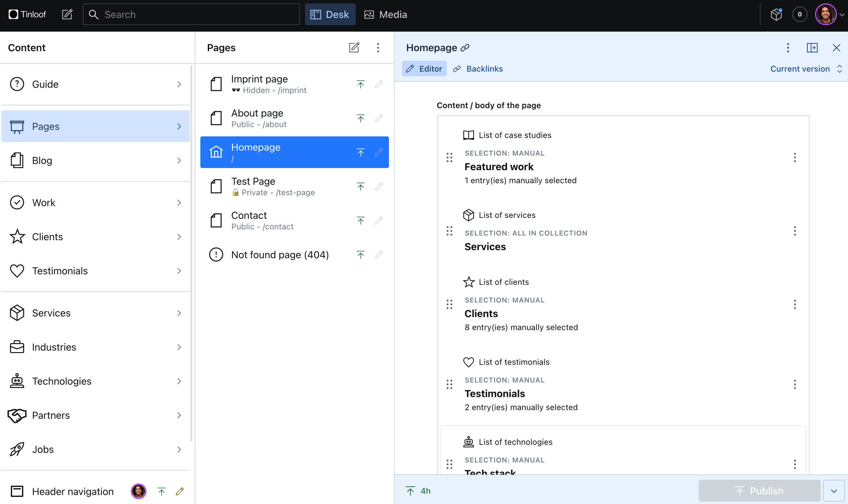
Task: Create new page via Pages header icon
Action: click(x=354, y=47)
